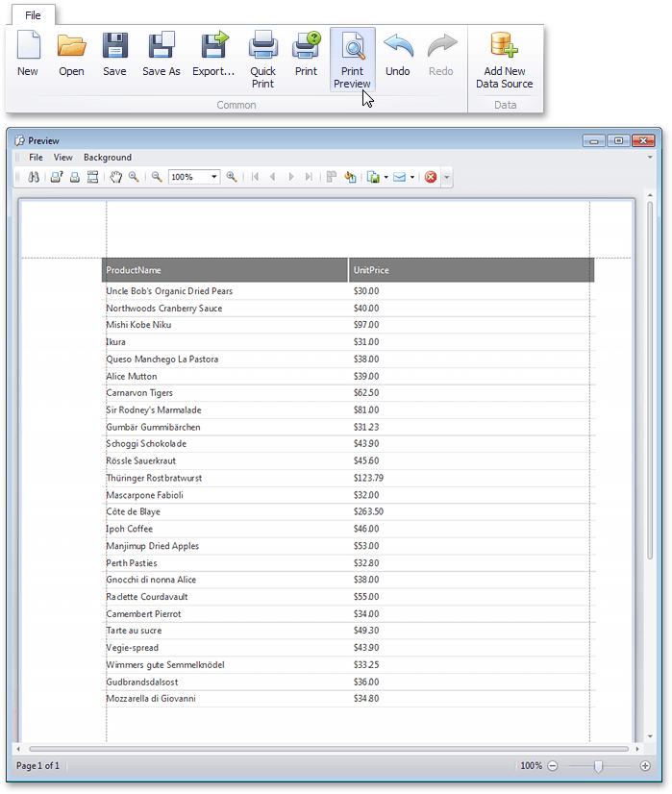Image resolution: width=672 pixels, height=794 pixels.
Task: Click the Camembert Pierrot product name
Action: (144, 613)
